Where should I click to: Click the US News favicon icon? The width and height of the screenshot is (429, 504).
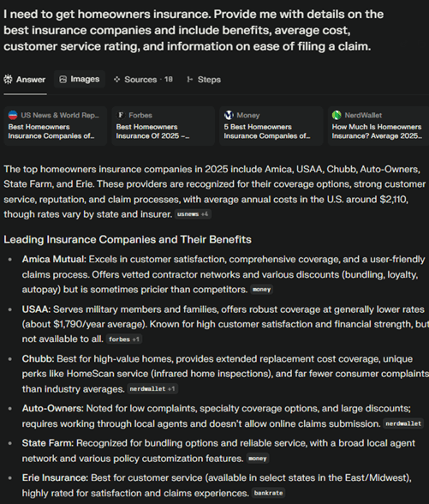(13, 115)
